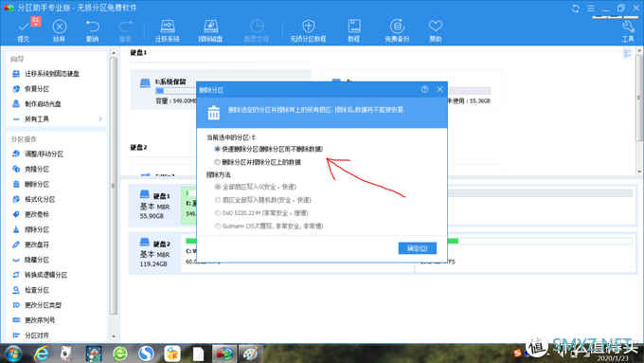644x363 pixels.
Task: Select 快速删除分区 radio option
Action: (217, 149)
